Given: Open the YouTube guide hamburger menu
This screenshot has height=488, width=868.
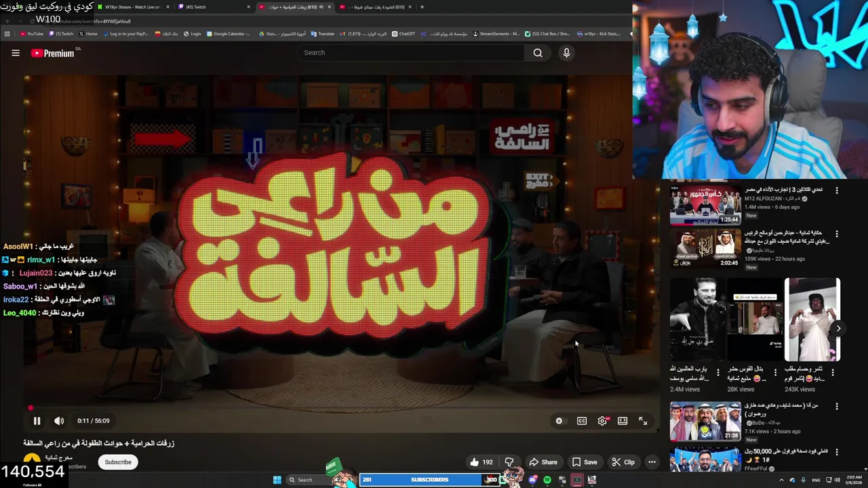Looking at the screenshot, I should tap(16, 53).
